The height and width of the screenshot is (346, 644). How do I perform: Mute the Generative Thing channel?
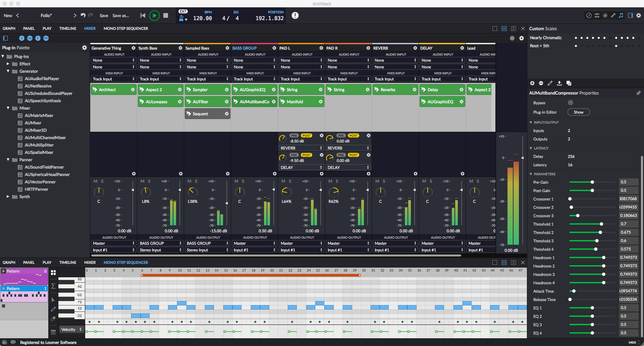coord(96,181)
